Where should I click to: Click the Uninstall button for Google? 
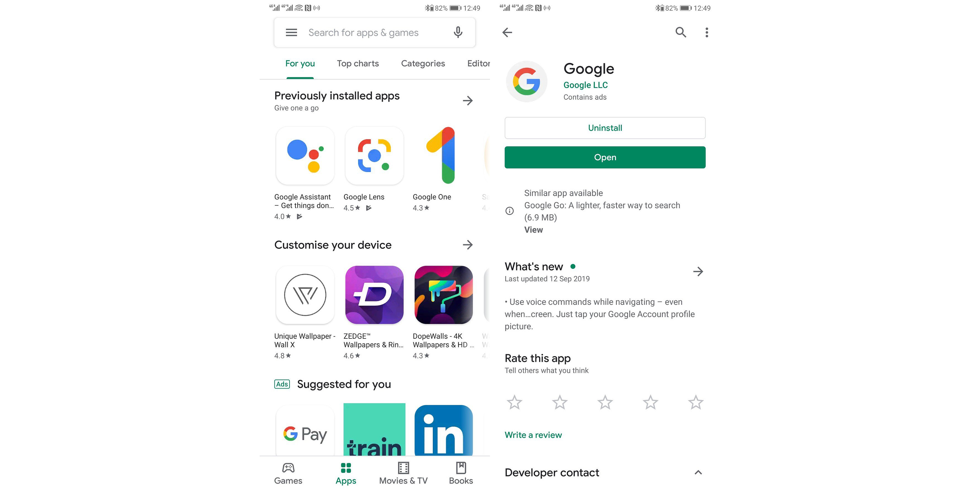pos(605,128)
